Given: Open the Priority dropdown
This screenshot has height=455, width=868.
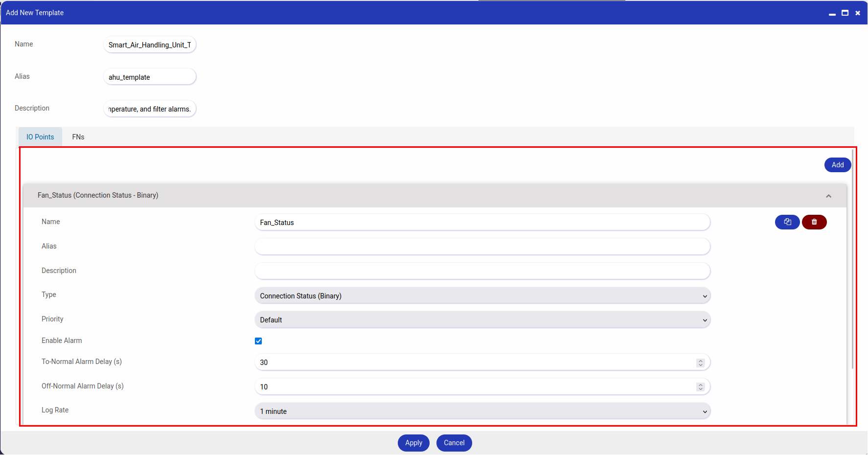Looking at the screenshot, I should tap(482, 320).
